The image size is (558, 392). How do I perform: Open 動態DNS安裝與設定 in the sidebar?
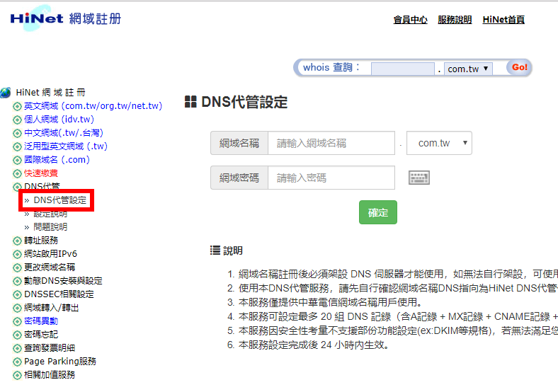(63, 281)
